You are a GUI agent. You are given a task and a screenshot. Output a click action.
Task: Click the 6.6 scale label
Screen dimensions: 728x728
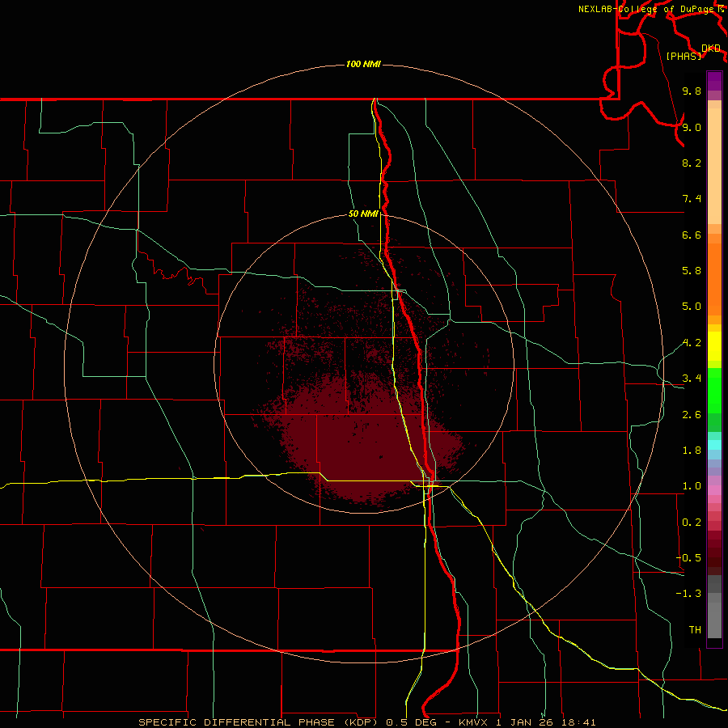692,235
